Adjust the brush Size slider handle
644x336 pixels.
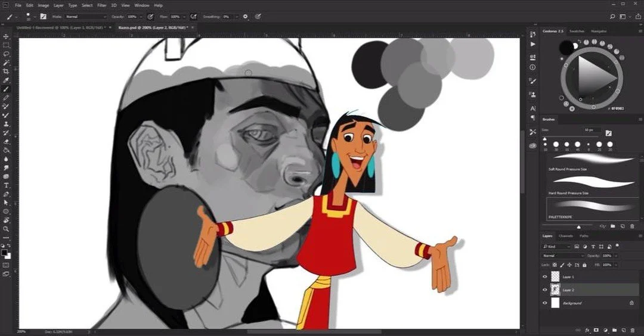(x=545, y=139)
